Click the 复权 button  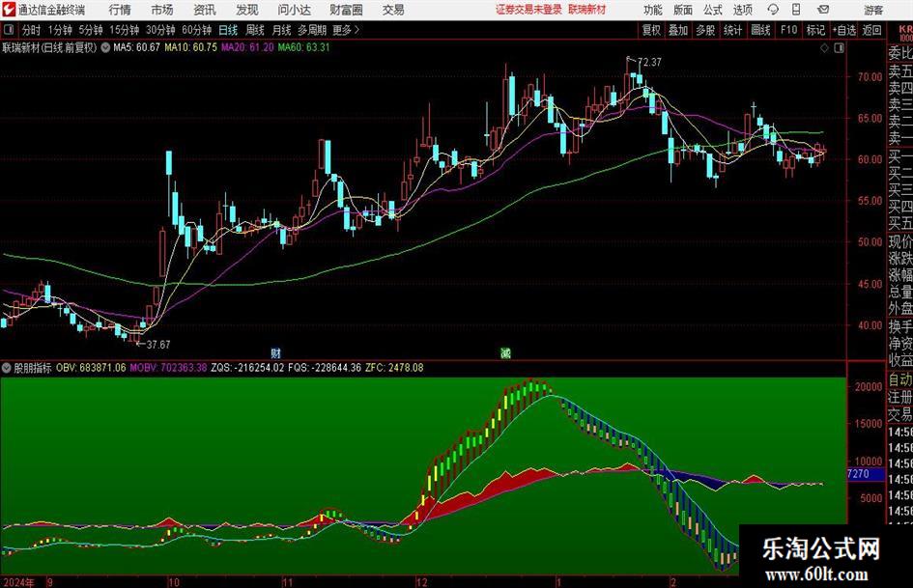[651, 30]
